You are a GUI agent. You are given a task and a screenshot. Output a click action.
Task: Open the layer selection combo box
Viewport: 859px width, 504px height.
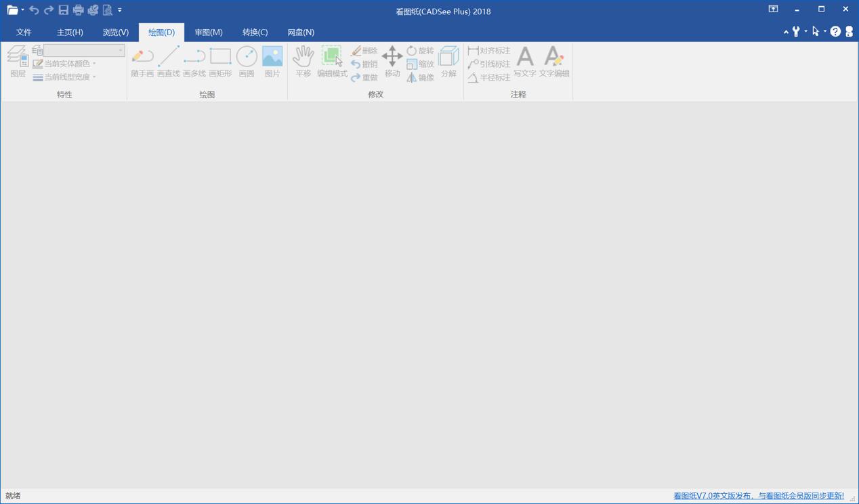coord(84,51)
